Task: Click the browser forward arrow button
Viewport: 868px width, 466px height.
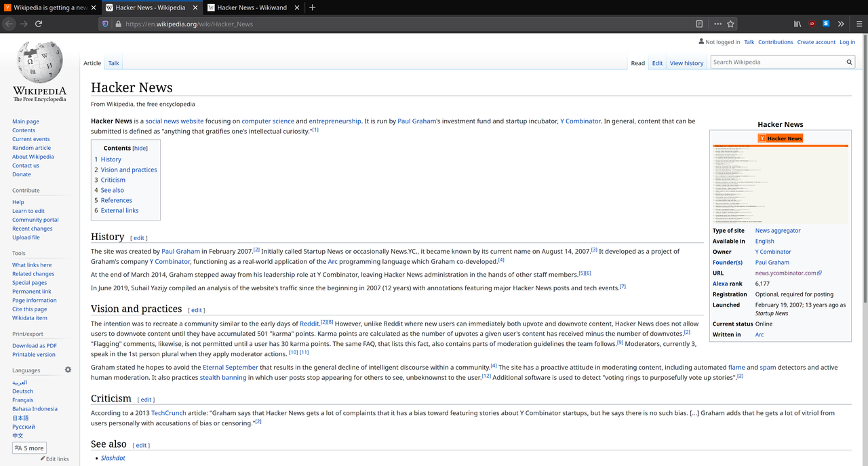Action: pyautogui.click(x=24, y=24)
